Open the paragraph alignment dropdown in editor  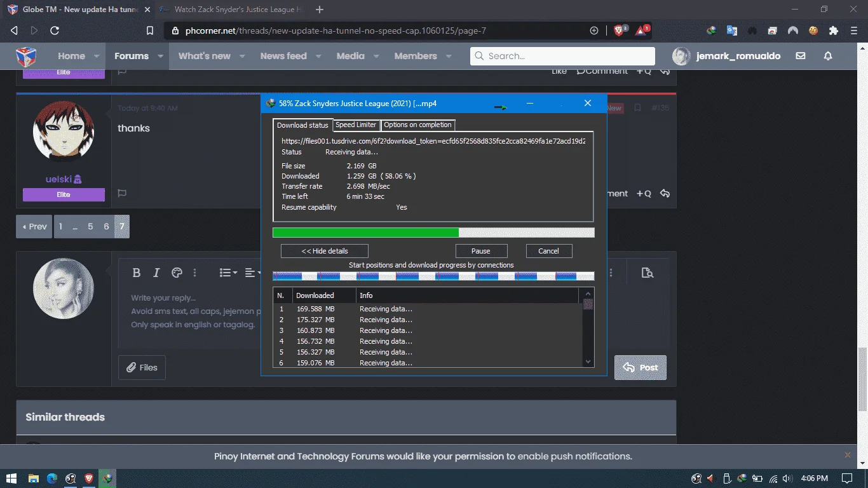coord(252,273)
